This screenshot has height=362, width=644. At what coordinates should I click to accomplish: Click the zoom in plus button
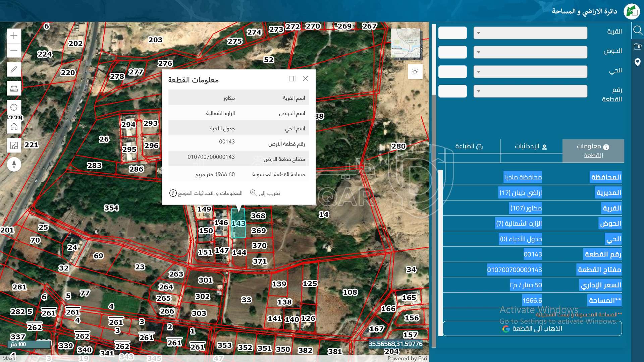pos(14,36)
